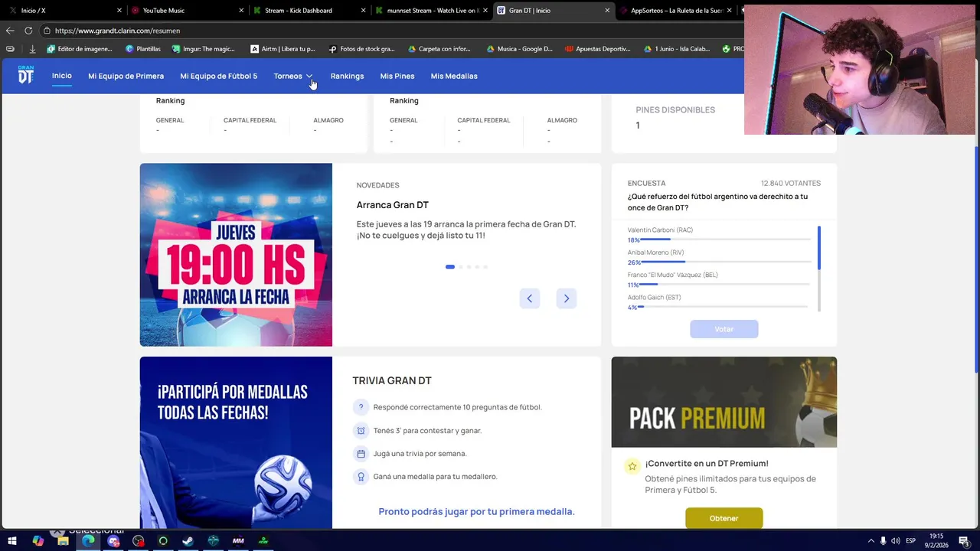Click the Jueves 19:00 HS banner image

click(236, 255)
